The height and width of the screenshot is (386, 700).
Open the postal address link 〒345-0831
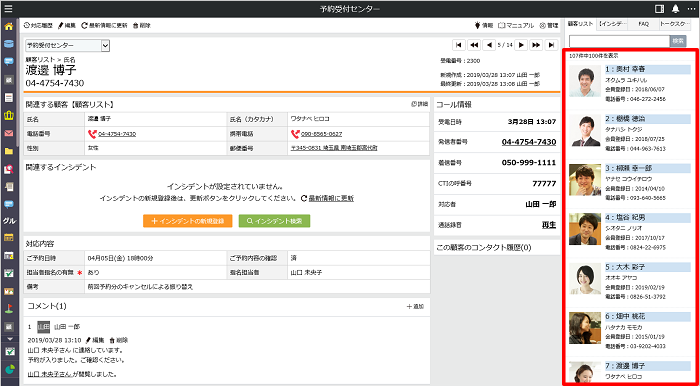tap(334, 148)
